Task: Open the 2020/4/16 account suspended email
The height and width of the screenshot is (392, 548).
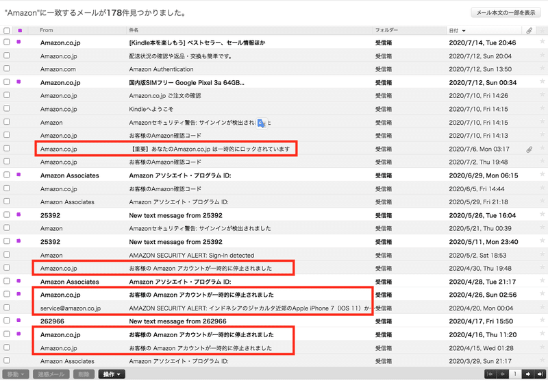Action: click(201, 334)
